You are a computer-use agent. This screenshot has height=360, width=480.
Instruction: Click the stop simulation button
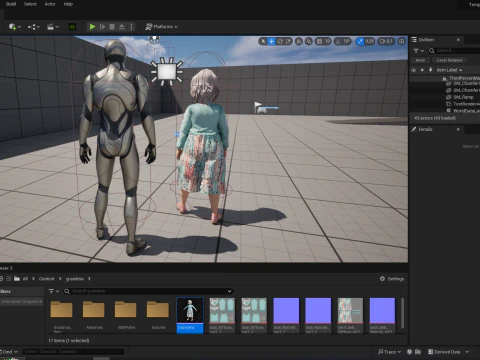point(112,27)
